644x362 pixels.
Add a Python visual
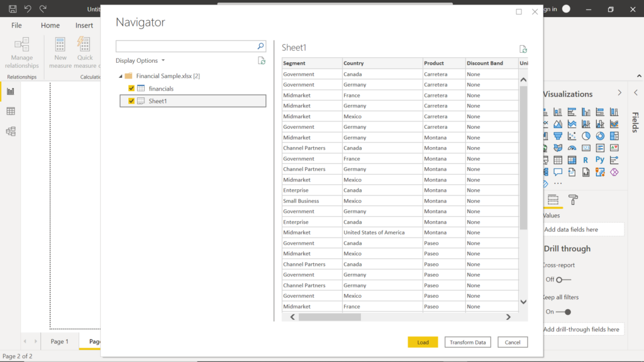point(599,160)
